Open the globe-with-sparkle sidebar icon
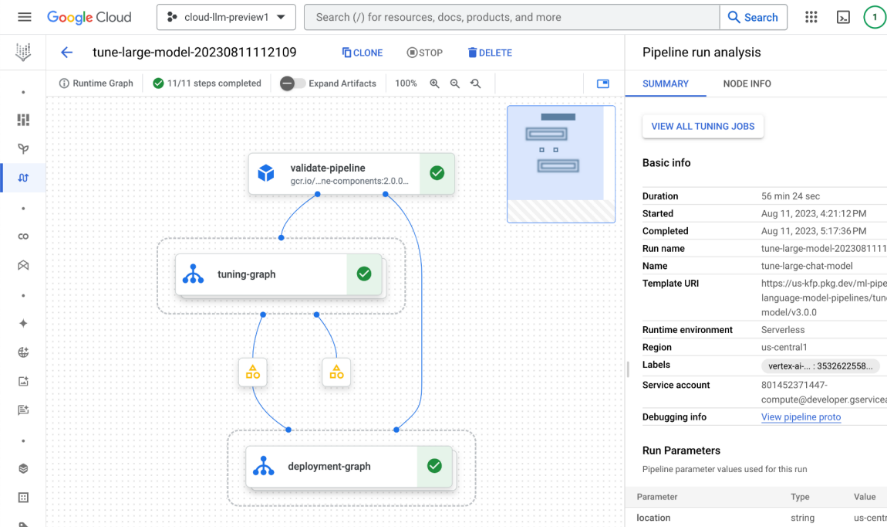The width and height of the screenshot is (888, 527). click(23, 352)
